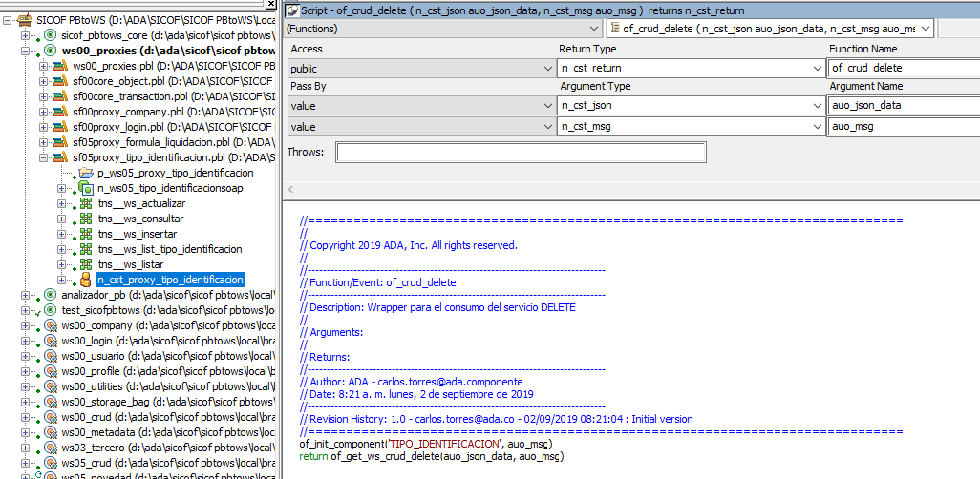The width and height of the screenshot is (980, 479).
Task: Click the n_cst_proxy_tipo_identificacion object icon
Action: tap(86, 280)
